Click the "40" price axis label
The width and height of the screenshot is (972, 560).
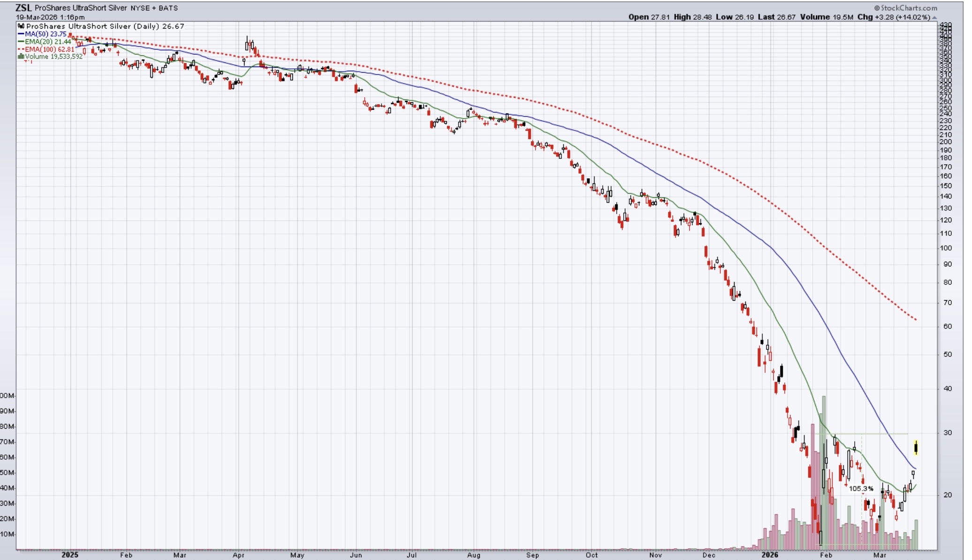(x=948, y=388)
